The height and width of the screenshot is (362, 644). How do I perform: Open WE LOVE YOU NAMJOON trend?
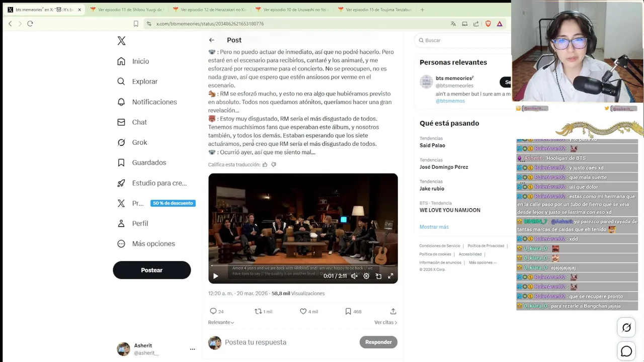450,210
